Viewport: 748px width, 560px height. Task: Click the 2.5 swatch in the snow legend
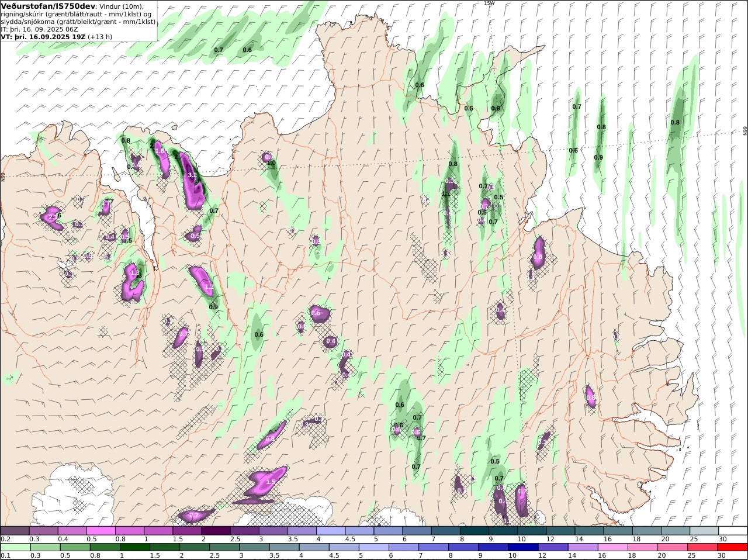[x=244, y=531]
